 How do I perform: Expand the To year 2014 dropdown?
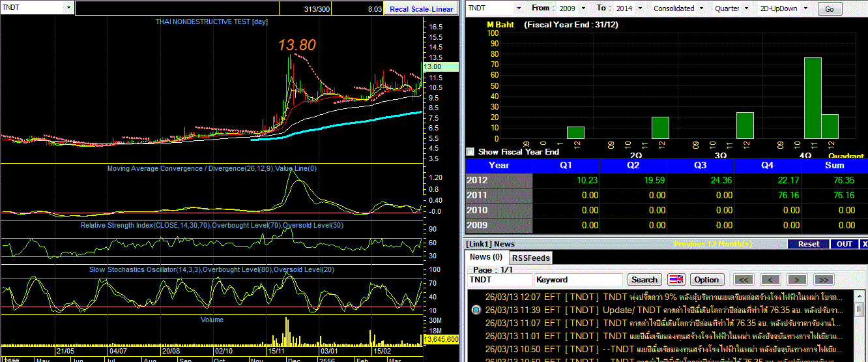639,8
